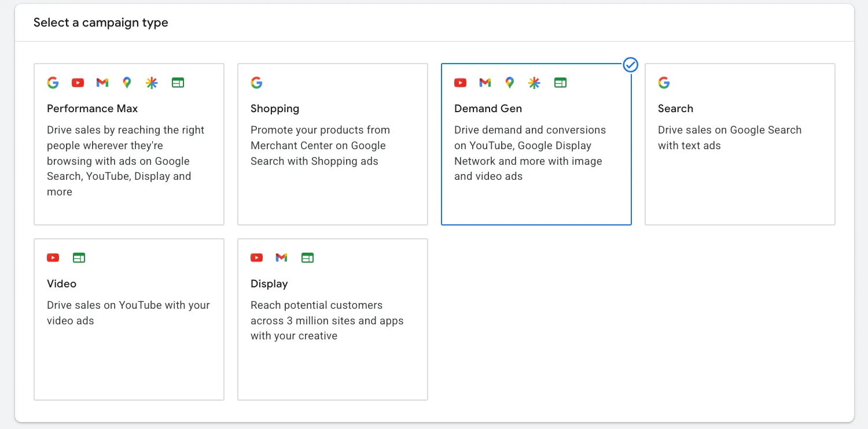Click Performance Max description about reaching right people
Screen dimensions: 868x429
(126, 161)
